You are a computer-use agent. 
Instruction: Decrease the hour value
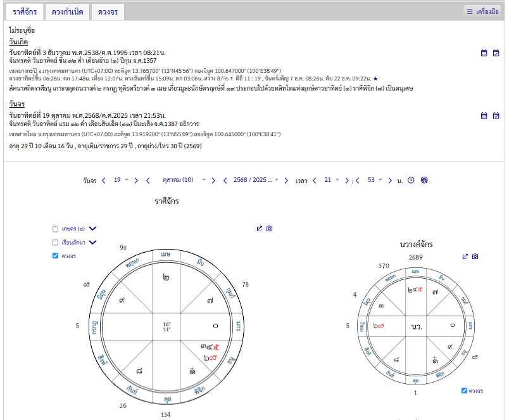pos(314,181)
